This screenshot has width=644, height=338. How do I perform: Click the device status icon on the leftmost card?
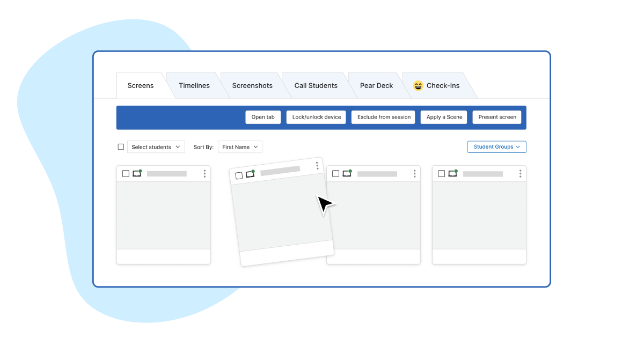click(137, 173)
